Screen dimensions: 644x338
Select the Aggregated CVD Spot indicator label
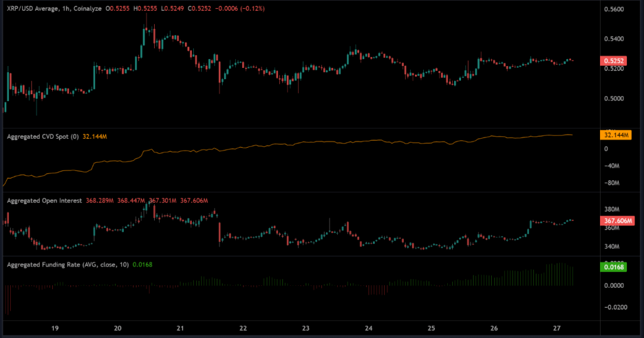42,136
